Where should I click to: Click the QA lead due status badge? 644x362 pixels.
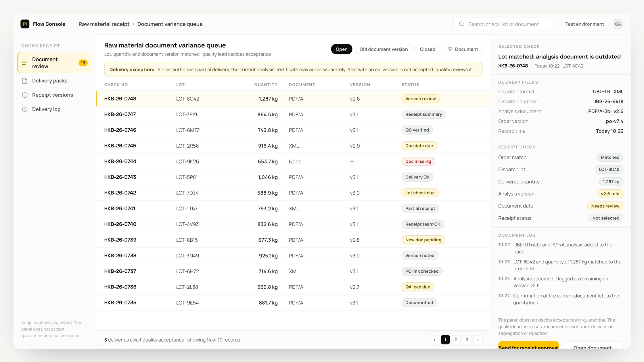point(418,287)
